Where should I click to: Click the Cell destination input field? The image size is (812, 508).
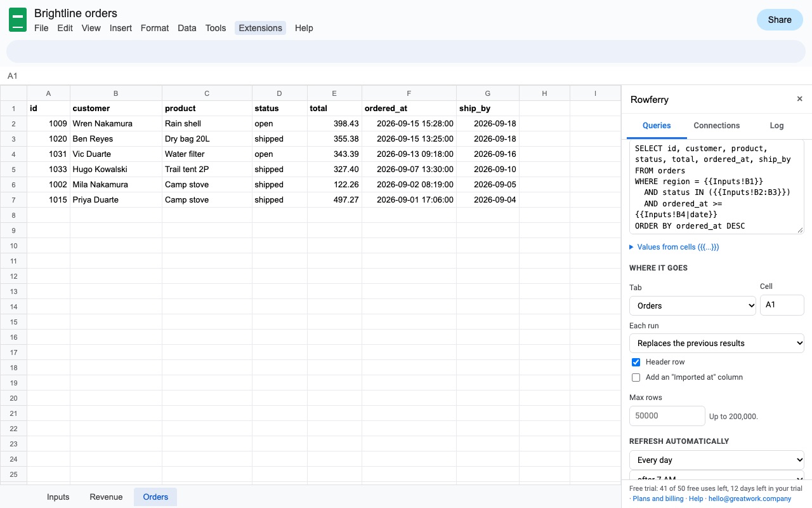(782, 305)
